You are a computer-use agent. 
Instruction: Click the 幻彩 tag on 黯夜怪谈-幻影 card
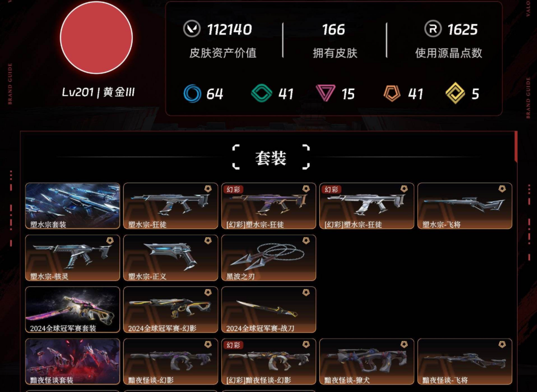coord(233,345)
